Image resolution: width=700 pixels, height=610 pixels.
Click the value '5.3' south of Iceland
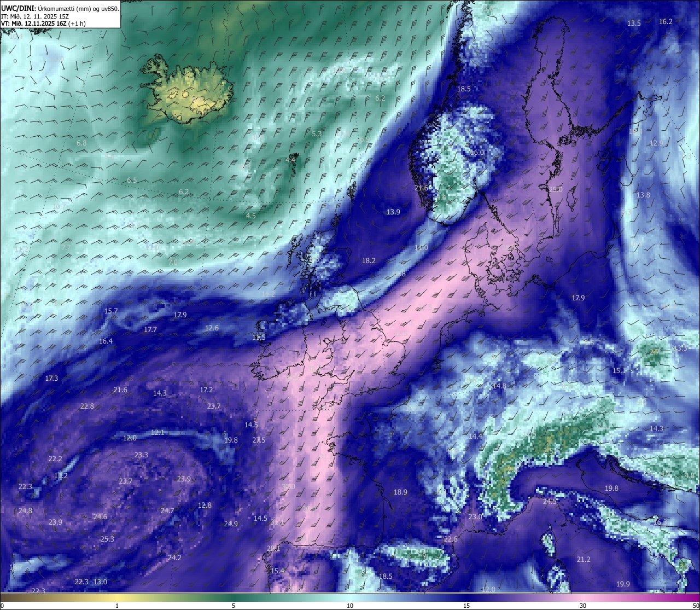317,134
